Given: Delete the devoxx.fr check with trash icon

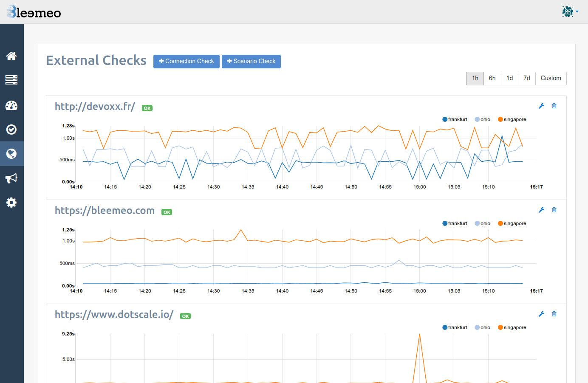Looking at the screenshot, I should pyautogui.click(x=554, y=106).
